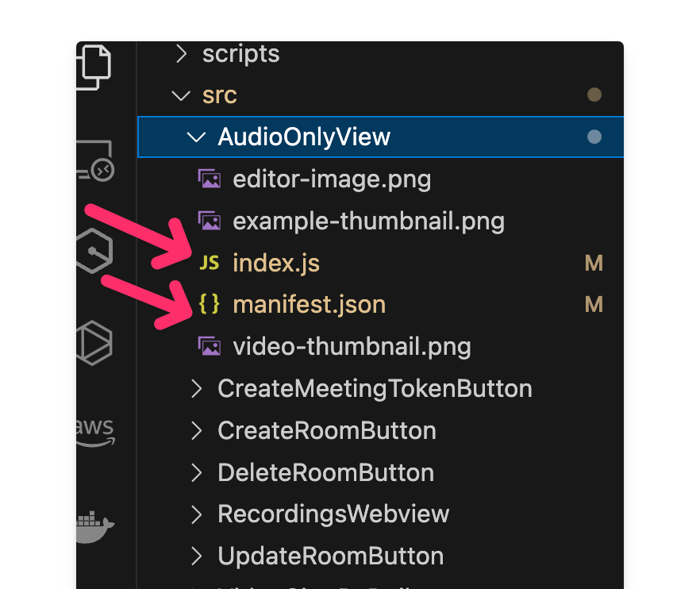
Task: Expand the RecordingsWebview folder
Action: click(196, 514)
